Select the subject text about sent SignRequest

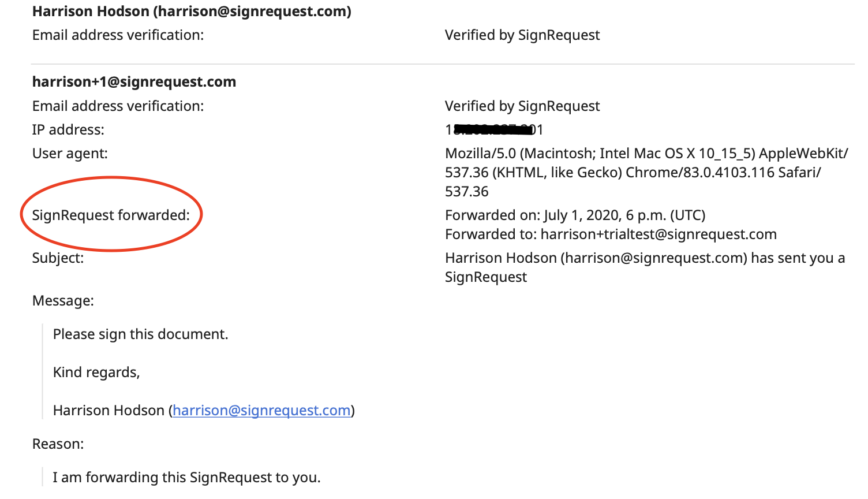coord(645,267)
